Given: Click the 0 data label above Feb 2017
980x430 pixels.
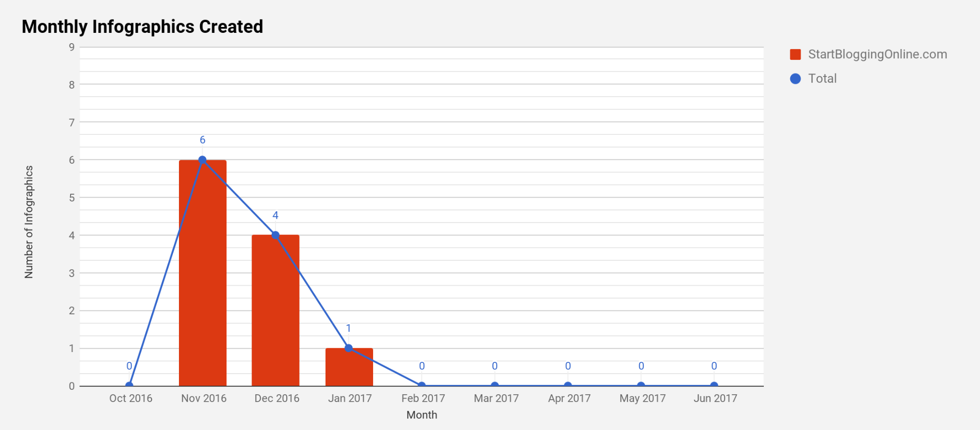Looking at the screenshot, I should tap(422, 366).
